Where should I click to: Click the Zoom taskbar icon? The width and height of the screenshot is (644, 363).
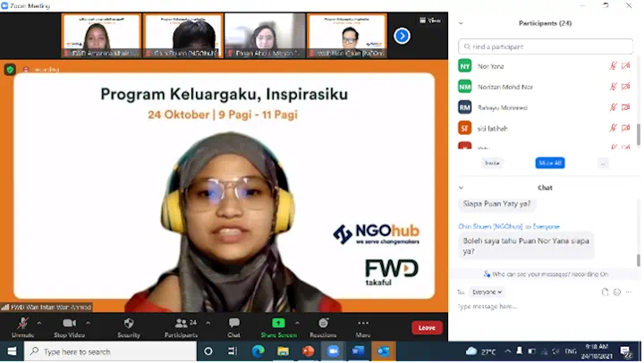pyautogui.click(x=333, y=351)
